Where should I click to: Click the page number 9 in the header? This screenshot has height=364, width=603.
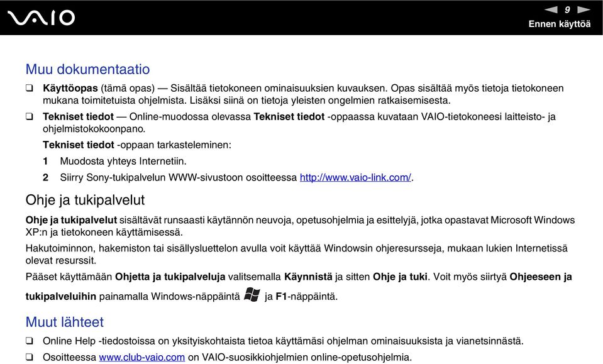coord(567,9)
